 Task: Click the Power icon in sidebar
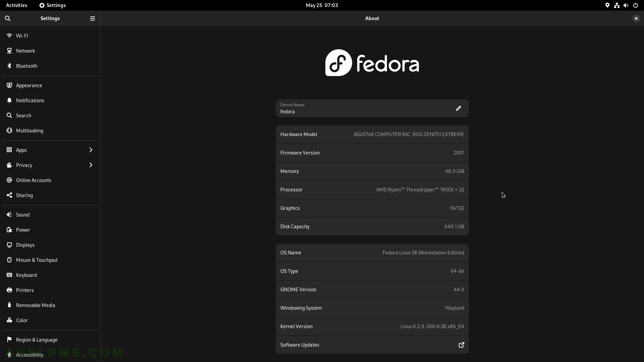(x=9, y=230)
